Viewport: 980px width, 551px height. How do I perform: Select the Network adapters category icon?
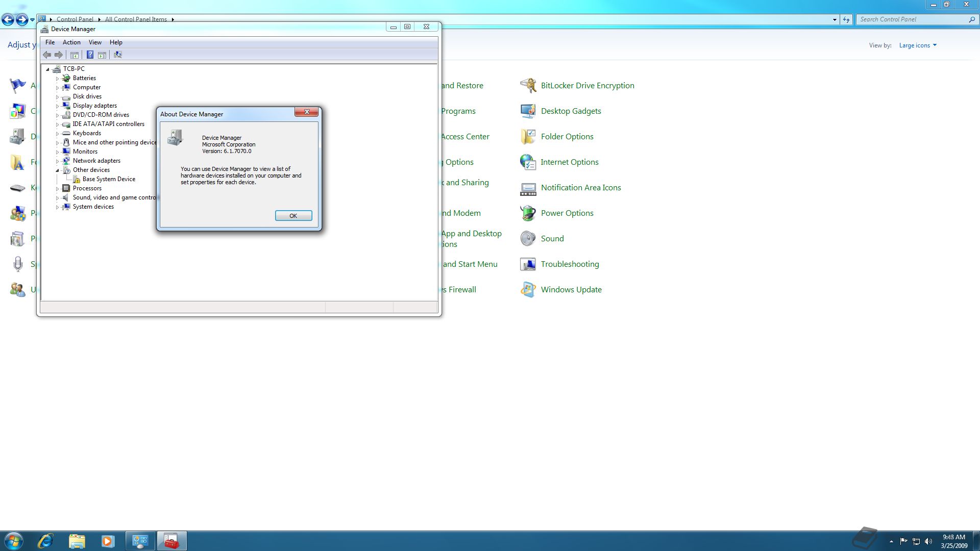pos(66,161)
